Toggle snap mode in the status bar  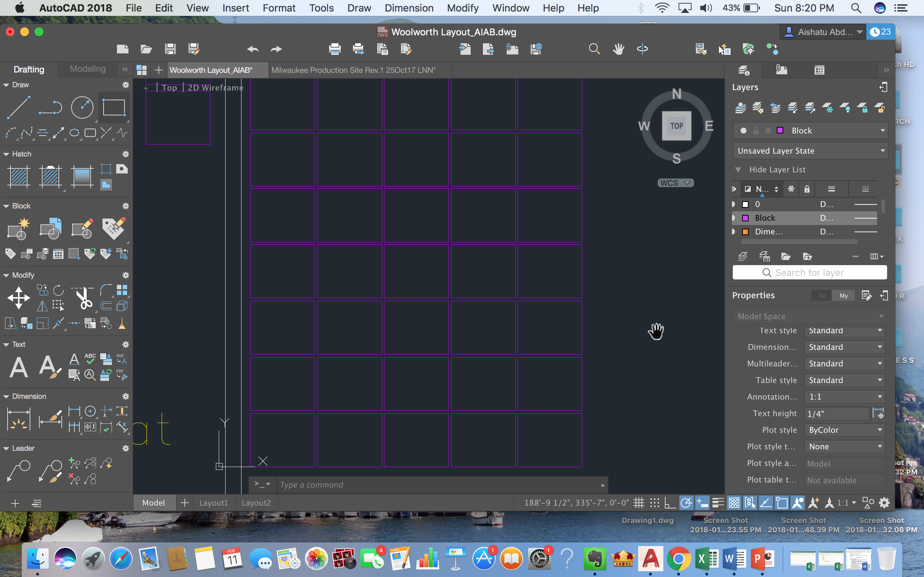[654, 503]
